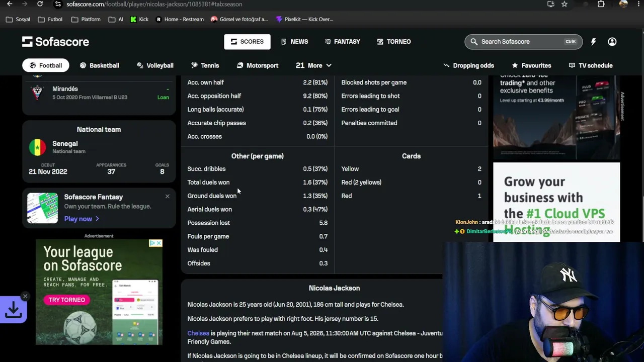The height and width of the screenshot is (362, 644).
Task: Click the 'Fouls per game' stat label
Action: point(208,236)
